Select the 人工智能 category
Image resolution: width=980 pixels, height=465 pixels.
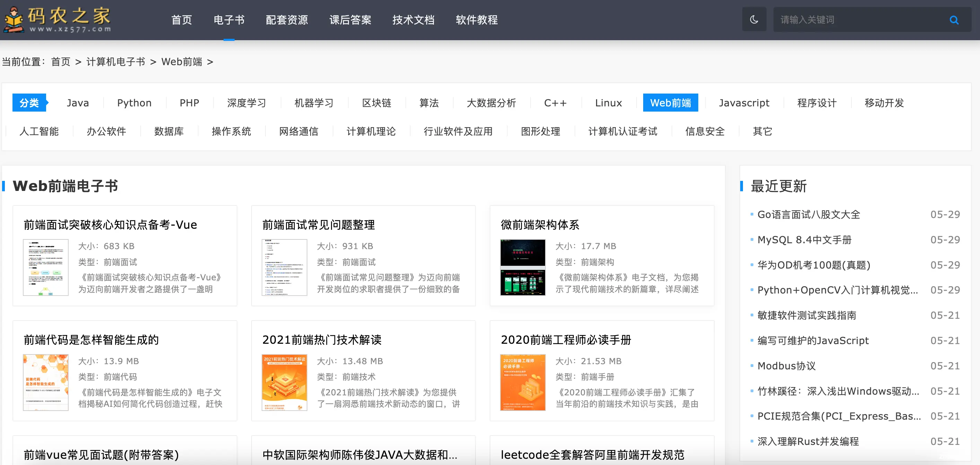(39, 131)
